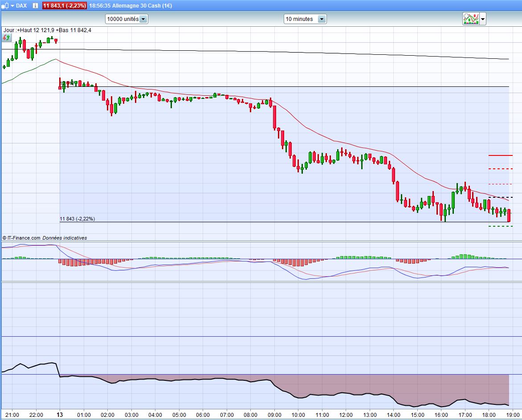
Task: Click the 03:00 time axis label
Action: click(131, 415)
